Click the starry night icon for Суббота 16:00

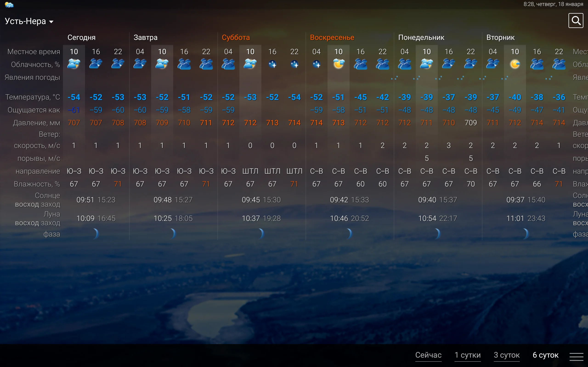[272, 64]
